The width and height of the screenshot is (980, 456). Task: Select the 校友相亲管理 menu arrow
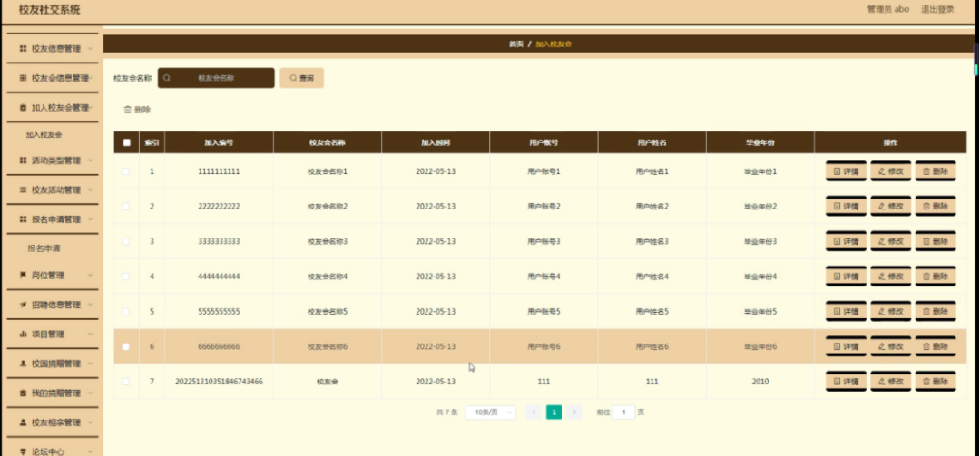tap(91, 422)
